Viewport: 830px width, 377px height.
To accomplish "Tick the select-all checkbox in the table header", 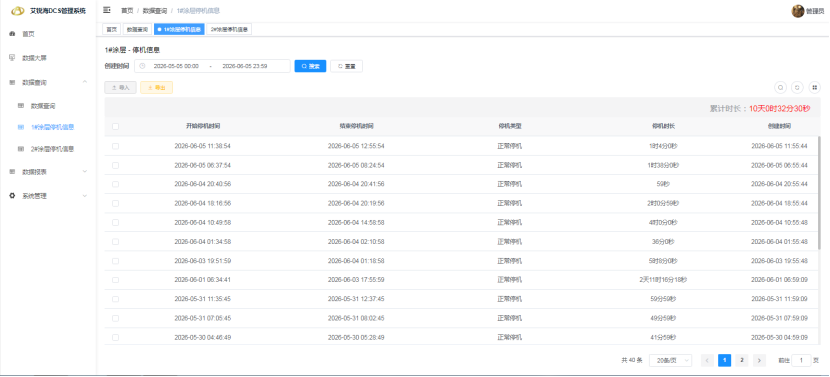I will (115, 127).
